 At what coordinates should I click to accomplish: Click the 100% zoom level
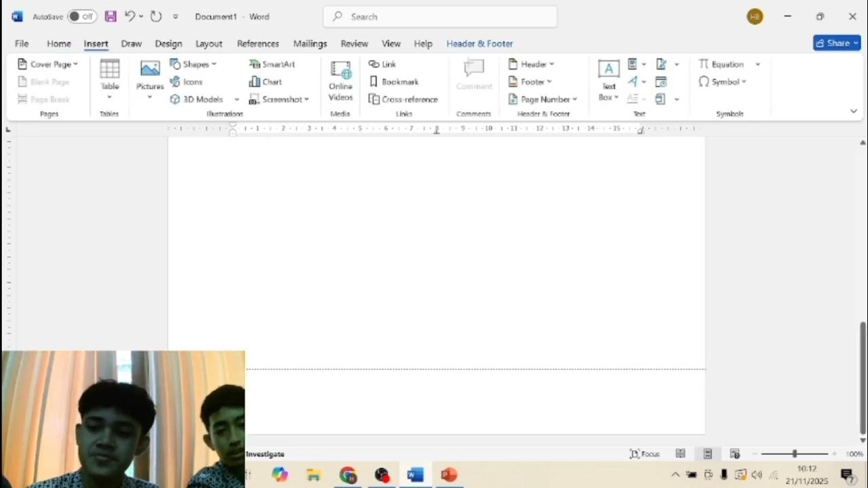pos(854,454)
